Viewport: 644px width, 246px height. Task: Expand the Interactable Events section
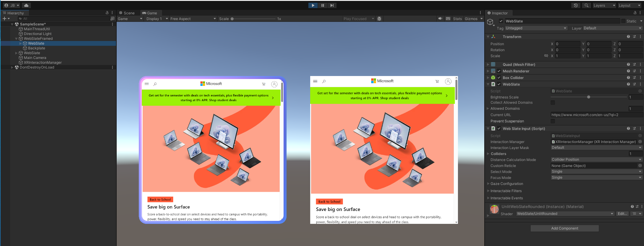(x=488, y=198)
